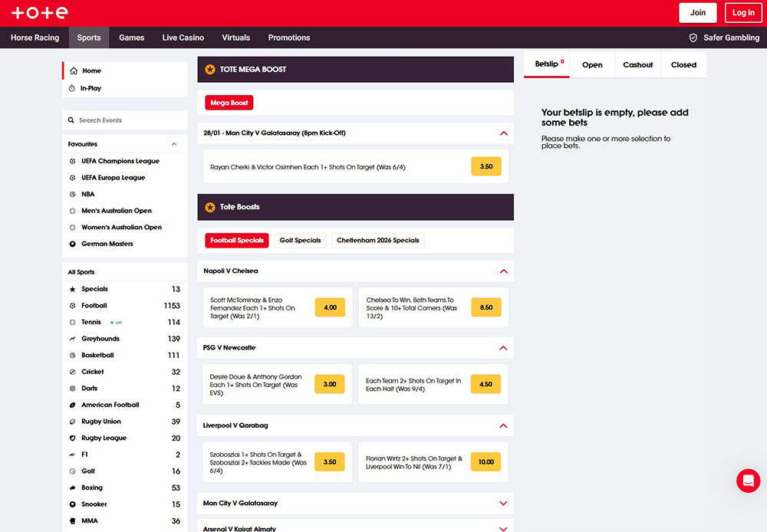Click the Safer Gambling shield icon

click(693, 38)
